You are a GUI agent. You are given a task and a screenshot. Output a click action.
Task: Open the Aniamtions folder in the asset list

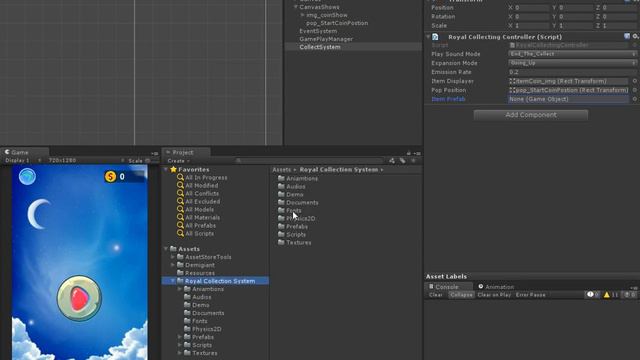pos(298,178)
